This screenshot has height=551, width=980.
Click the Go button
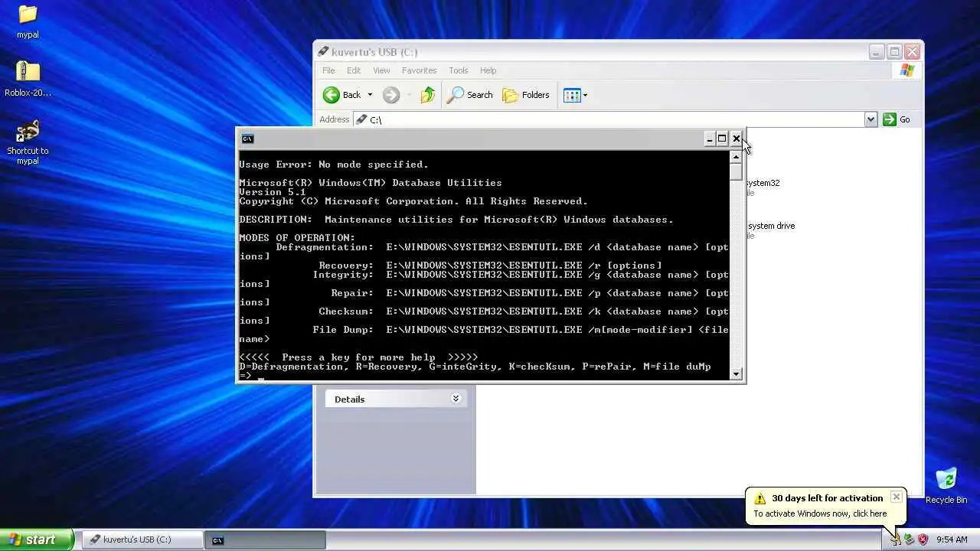point(897,119)
